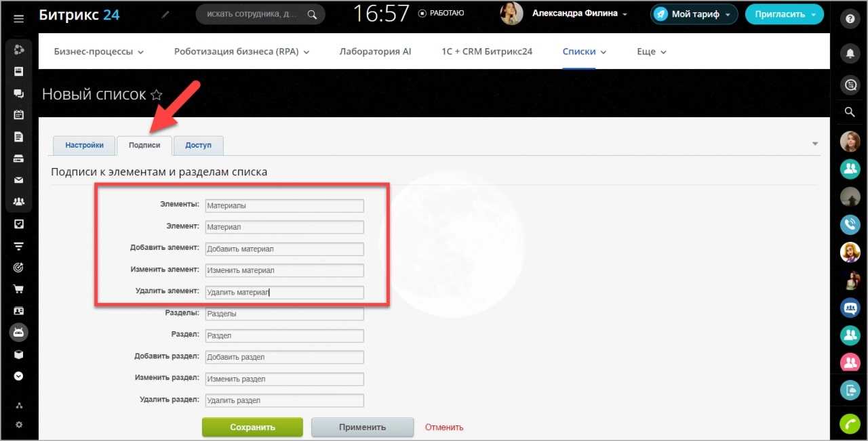Click the calendar icon in left sidebar
Image resolution: width=868 pixels, height=441 pixels.
coord(19,114)
